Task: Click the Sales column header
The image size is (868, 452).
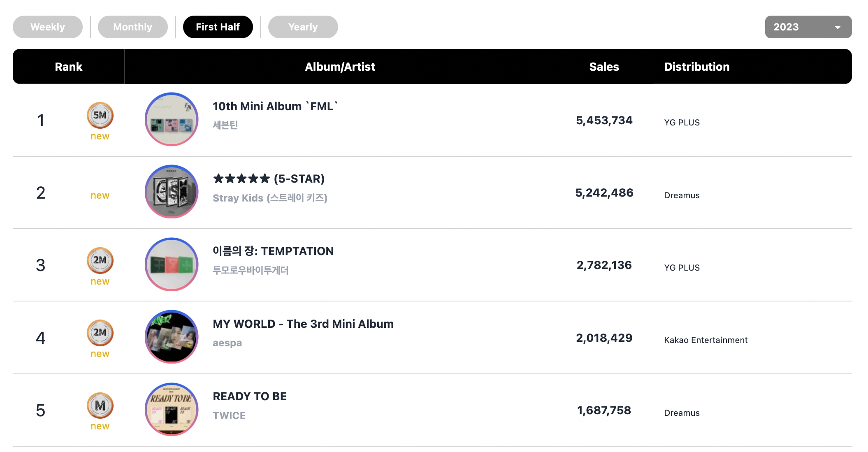Action: (604, 67)
